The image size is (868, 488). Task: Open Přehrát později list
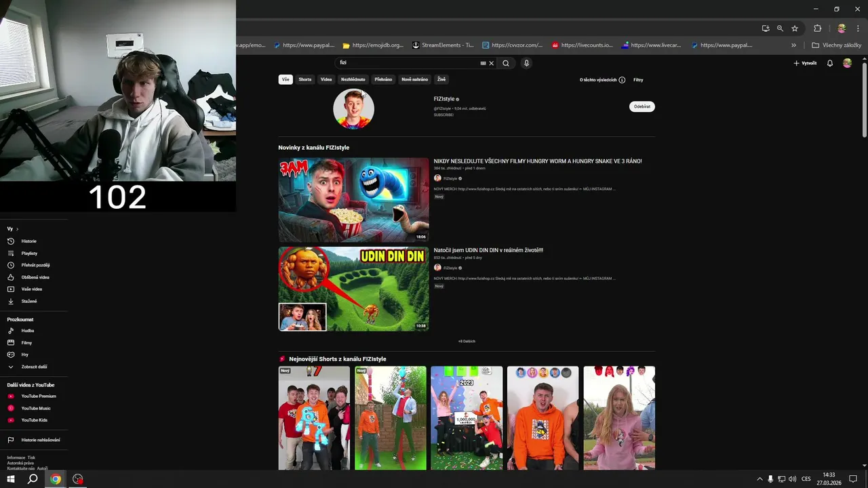click(x=35, y=265)
